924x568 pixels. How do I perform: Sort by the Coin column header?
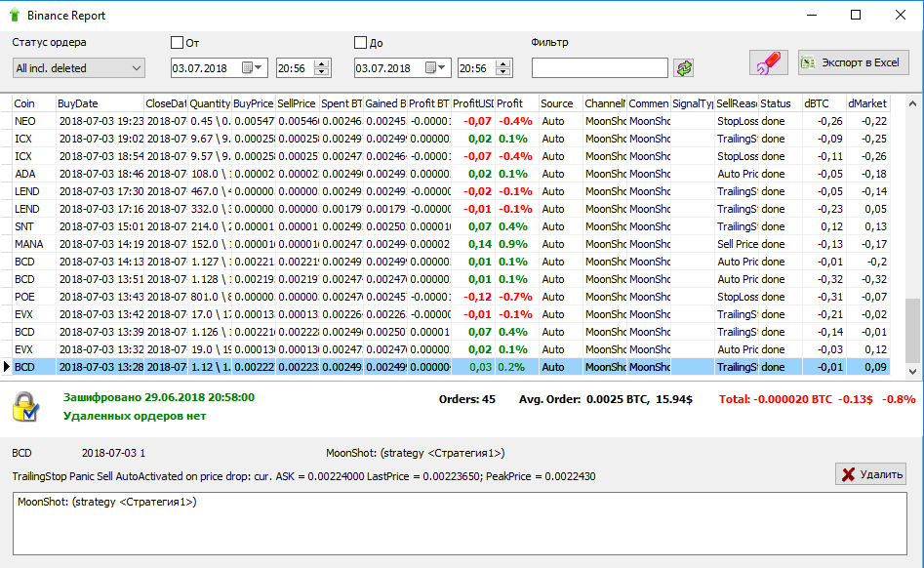click(33, 103)
